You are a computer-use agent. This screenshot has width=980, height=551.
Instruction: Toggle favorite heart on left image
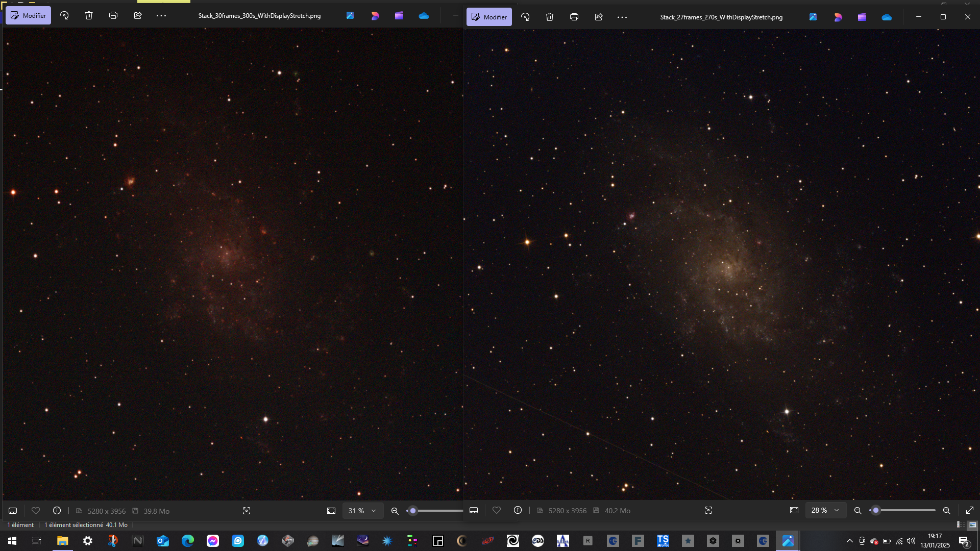coord(36,511)
